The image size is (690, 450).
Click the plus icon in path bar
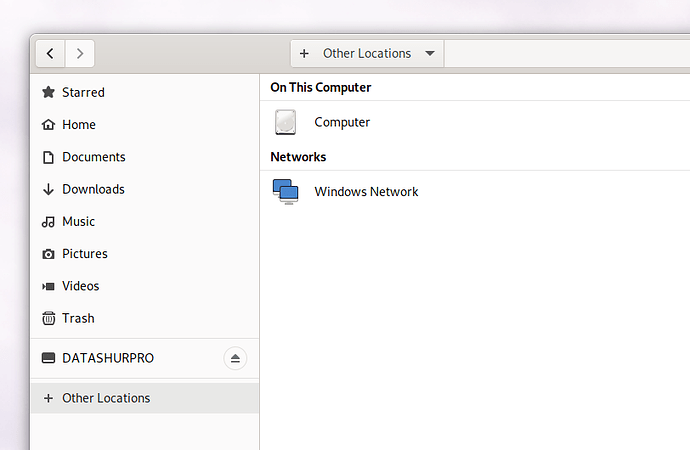click(304, 54)
